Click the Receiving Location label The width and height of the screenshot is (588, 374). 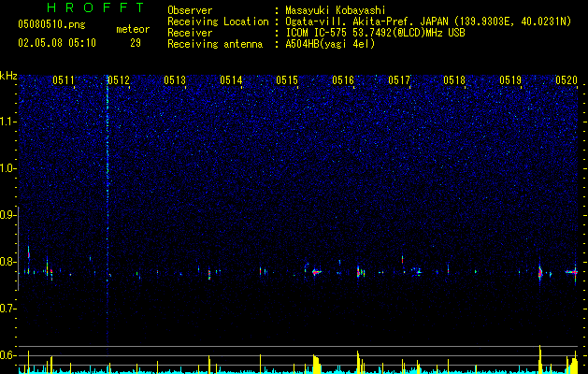coord(218,22)
